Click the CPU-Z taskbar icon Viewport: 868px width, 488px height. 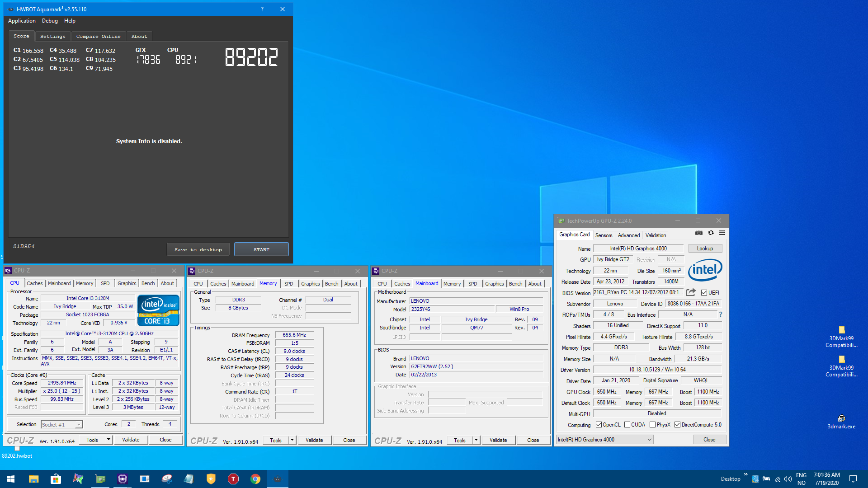[x=122, y=479]
